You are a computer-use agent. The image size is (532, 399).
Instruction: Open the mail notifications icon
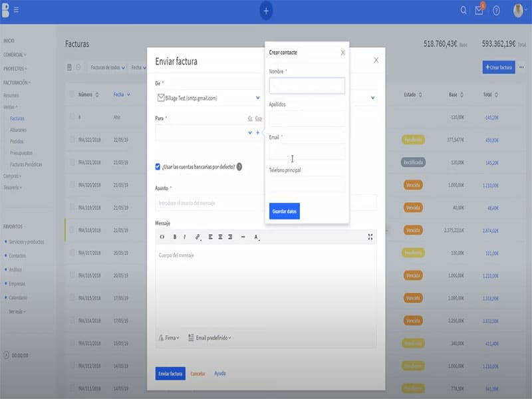click(479, 11)
